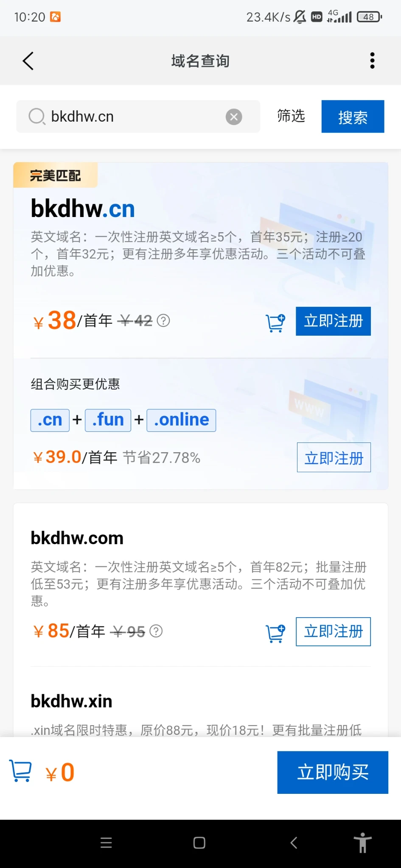401x868 pixels.
Task: Add bkdhw.cn to the cart
Action: click(x=275, y=323)
